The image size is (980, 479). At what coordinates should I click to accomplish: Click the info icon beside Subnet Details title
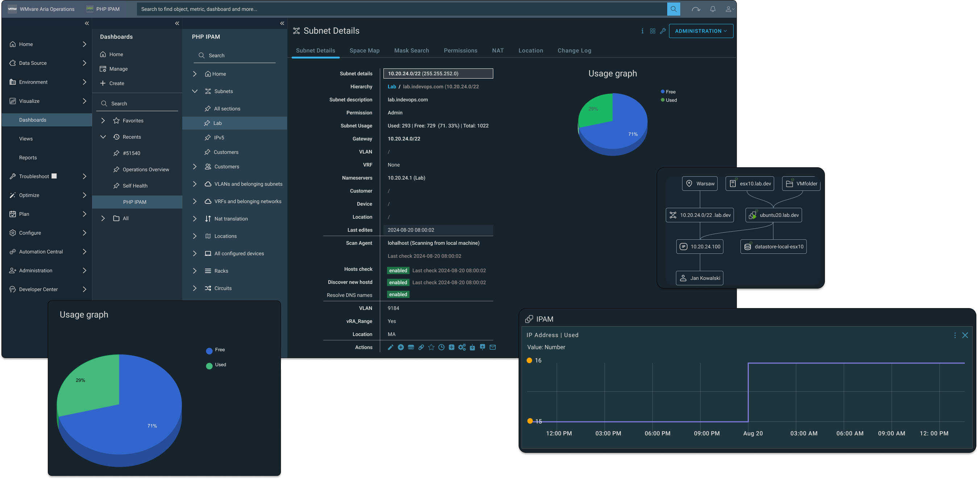[x=642, y=31]
